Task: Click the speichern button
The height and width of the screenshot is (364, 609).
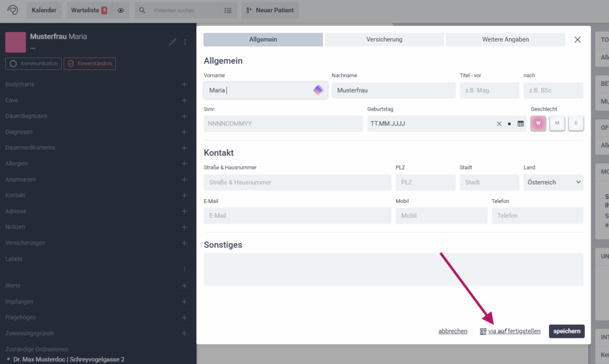Action: [566, 331]
